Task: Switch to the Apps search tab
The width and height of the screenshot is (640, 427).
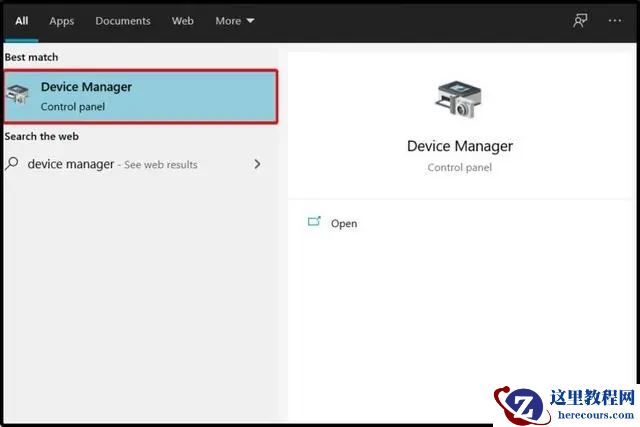Action: 62,21
